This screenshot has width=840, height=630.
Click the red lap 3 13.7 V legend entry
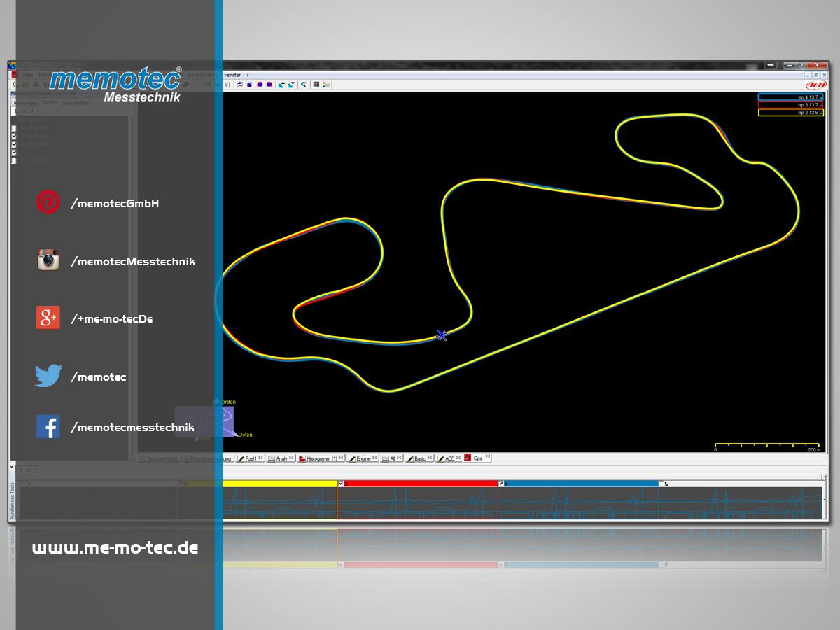791,105
